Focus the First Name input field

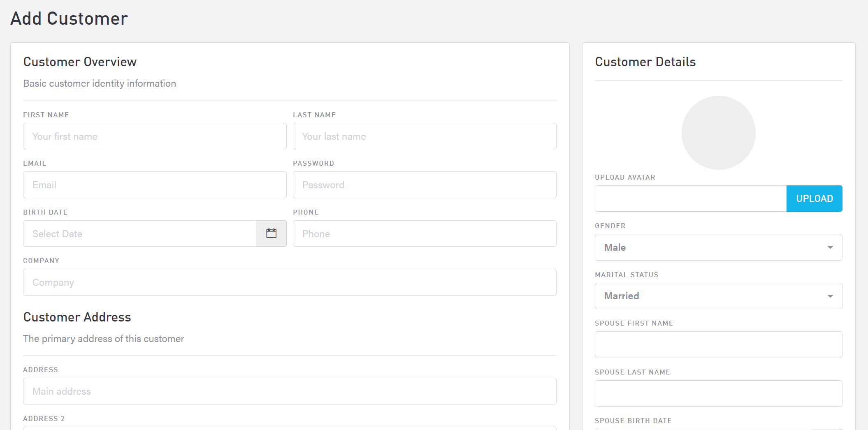[155, 136]
